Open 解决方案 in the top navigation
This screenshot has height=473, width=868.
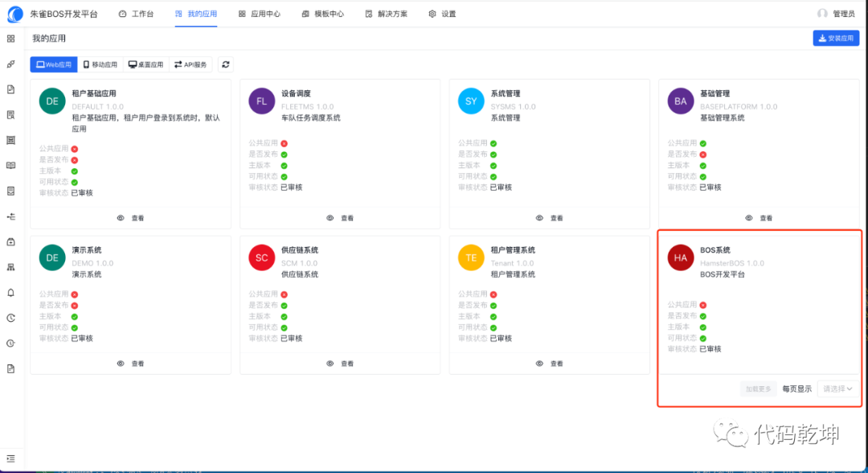pyautogui.click(x=387, y=14)
